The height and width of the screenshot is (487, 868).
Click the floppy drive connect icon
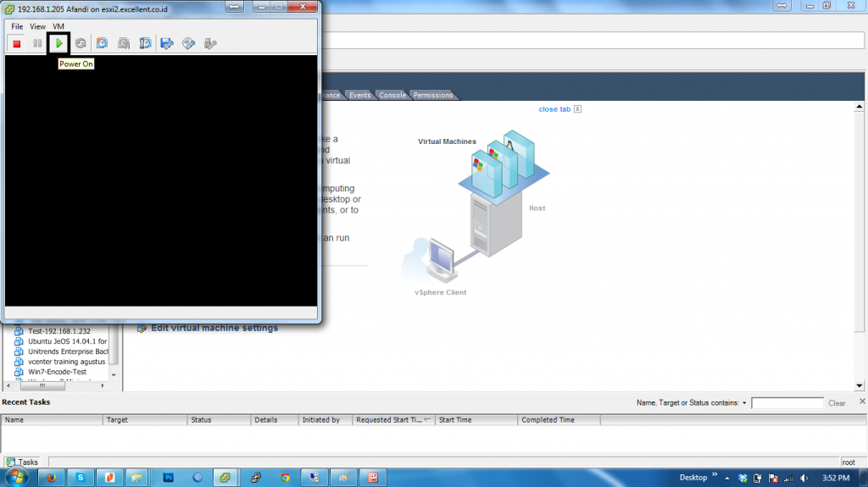pos(167,43)
